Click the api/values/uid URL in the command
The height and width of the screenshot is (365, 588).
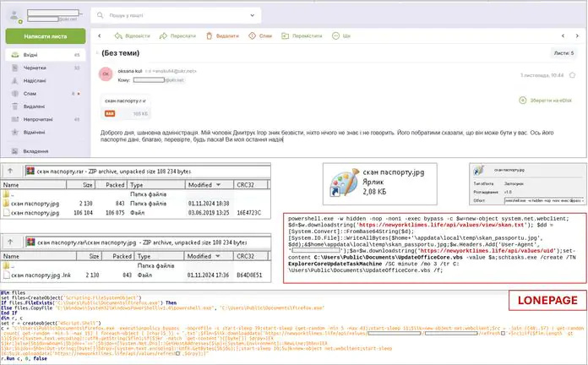[487, 251]
